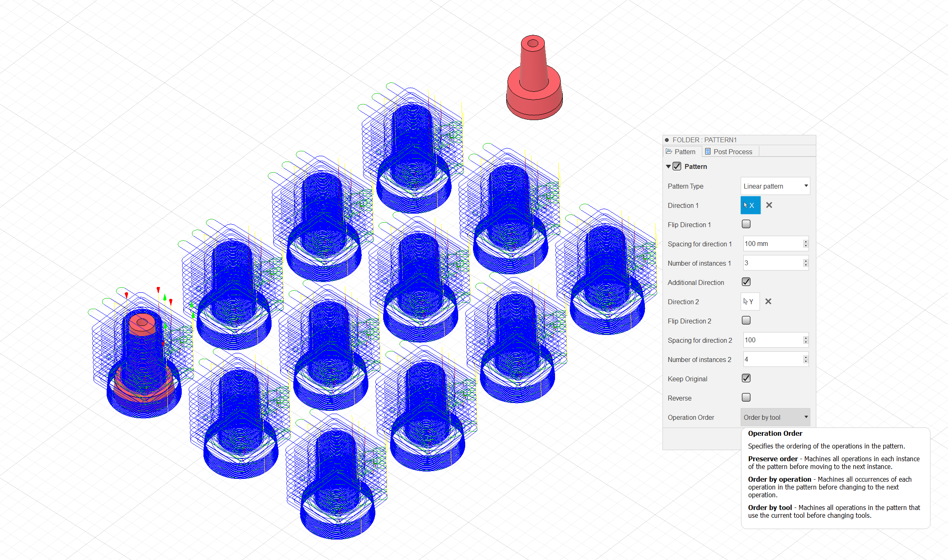Uncheck the Pattern group checkbox
The height and width of the screenshot is (560, 948).
[677, 166]
